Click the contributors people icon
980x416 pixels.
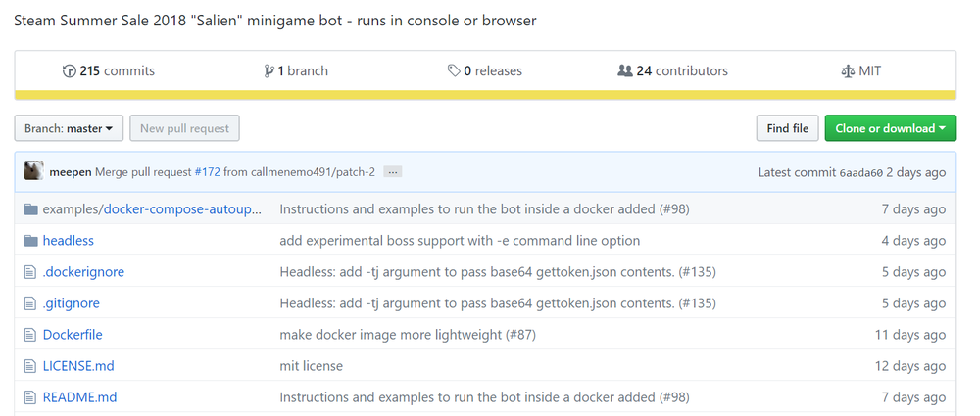coord(625,71)
